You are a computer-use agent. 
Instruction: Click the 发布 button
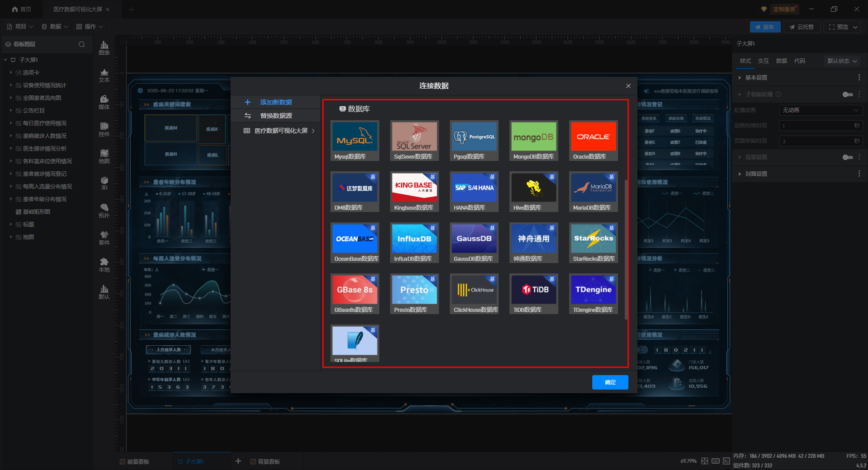[x=765, y=27]
